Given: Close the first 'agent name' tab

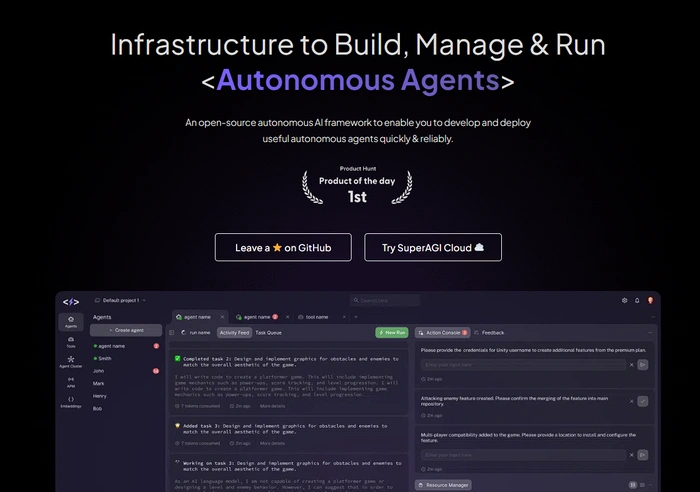Looking at the screenshot, I should (222, 317).
